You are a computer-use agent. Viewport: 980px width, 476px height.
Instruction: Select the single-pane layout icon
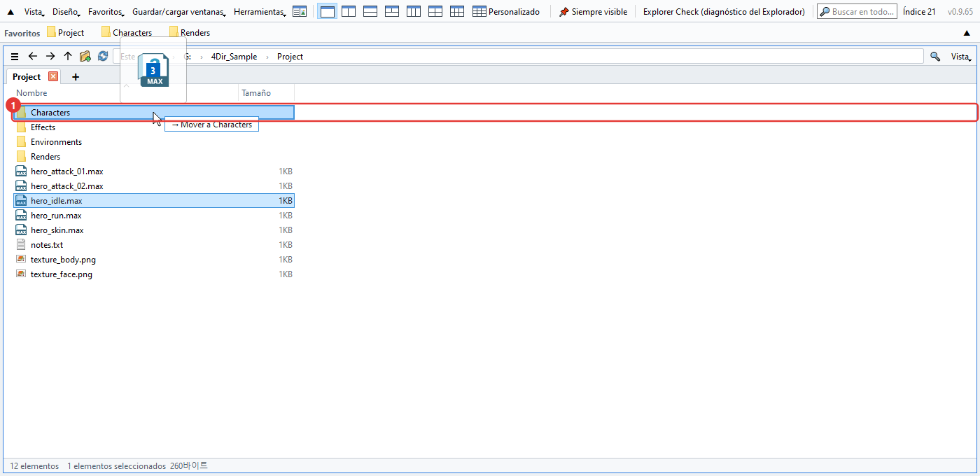click(327, 12)
